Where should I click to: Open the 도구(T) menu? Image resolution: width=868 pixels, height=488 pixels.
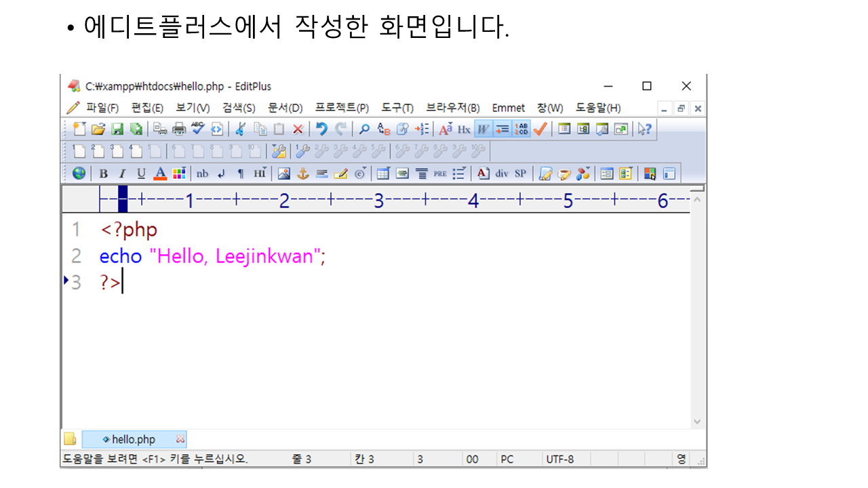(x=397, y=108)
